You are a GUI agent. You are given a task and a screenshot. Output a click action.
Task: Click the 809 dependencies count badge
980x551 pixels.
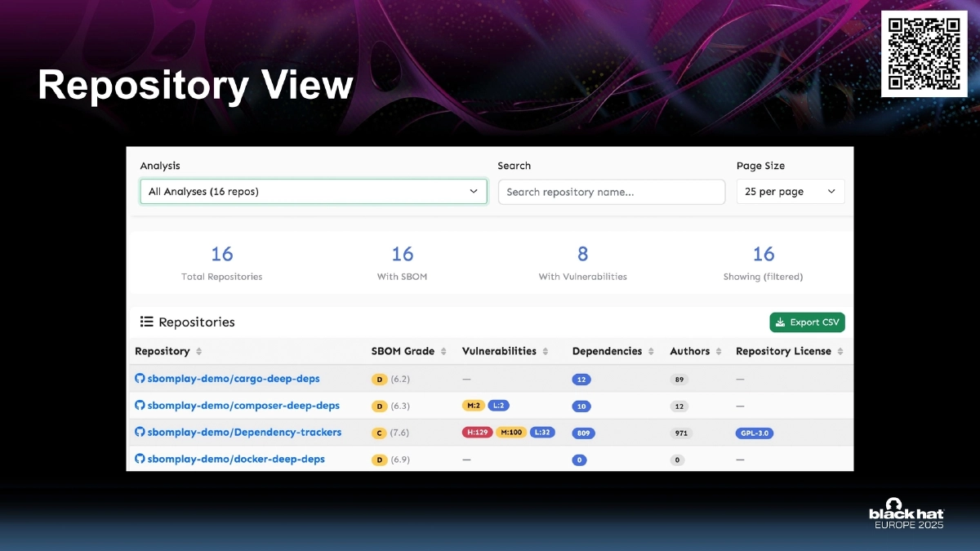(x=583, y=433)
